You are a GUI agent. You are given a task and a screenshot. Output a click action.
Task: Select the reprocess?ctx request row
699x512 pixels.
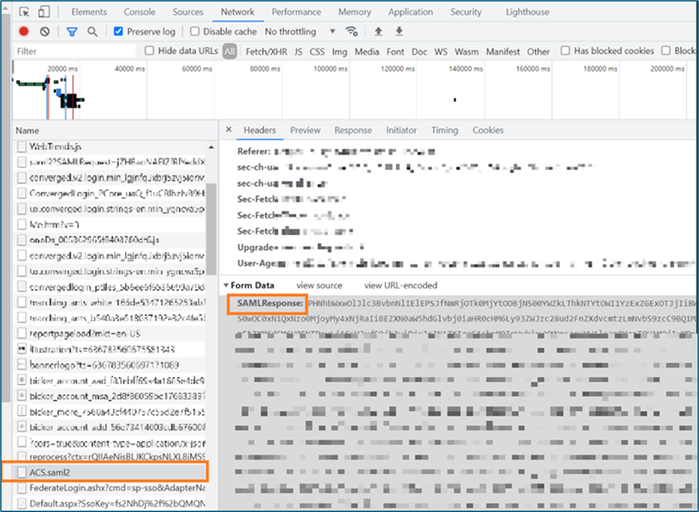click(x=111, y=457)
